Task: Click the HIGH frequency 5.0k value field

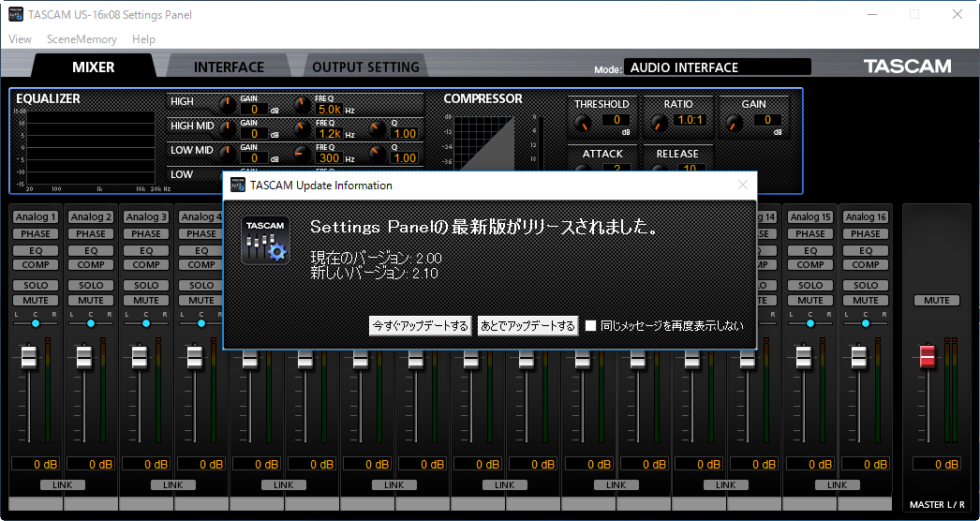Action: click(330, 110)
